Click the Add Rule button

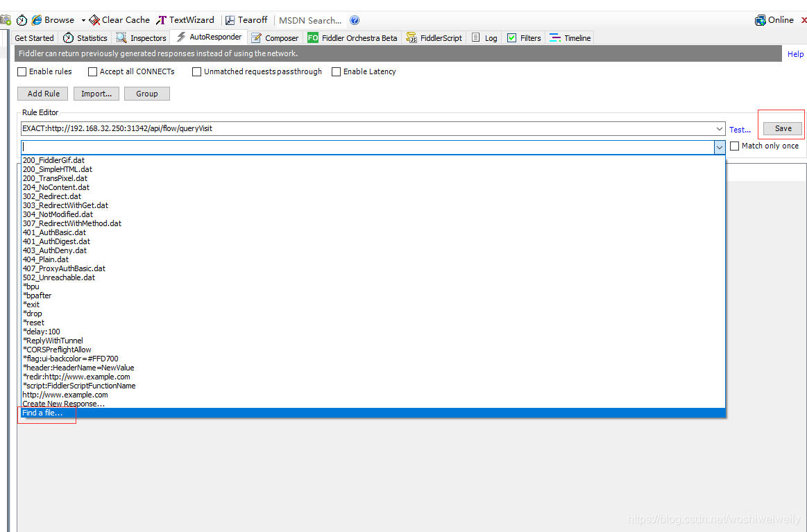pos(43,94)
